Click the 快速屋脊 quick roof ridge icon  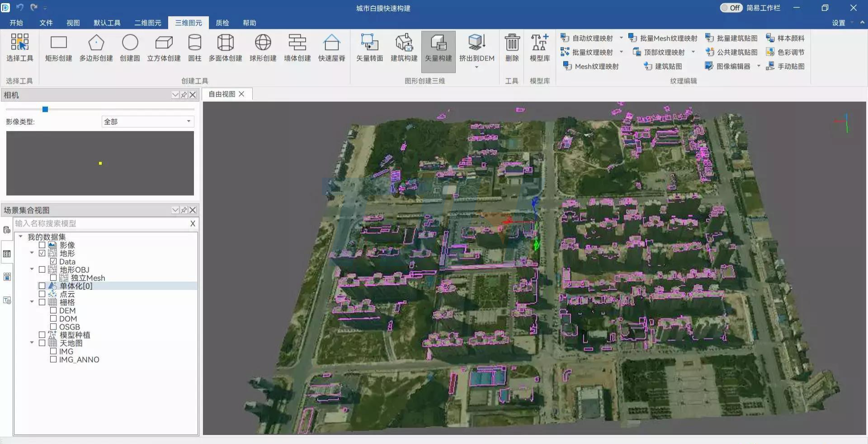tap(331, 43)
